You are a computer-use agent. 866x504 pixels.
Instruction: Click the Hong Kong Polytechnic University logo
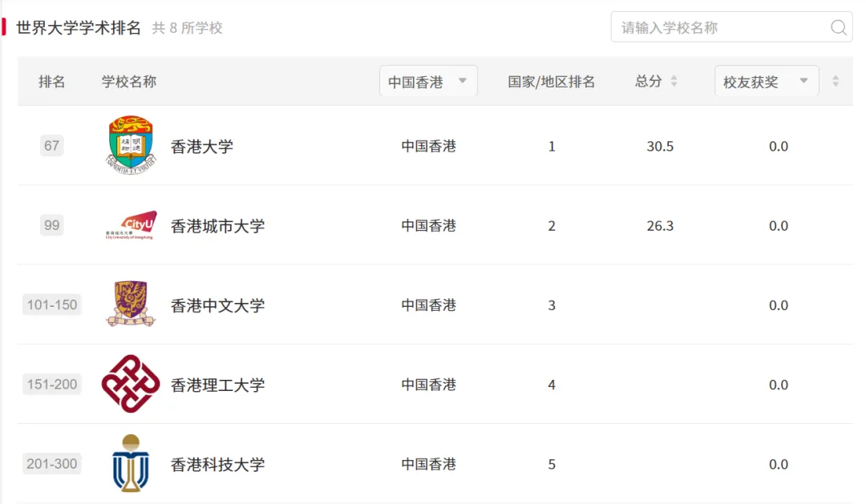(131, 384)
